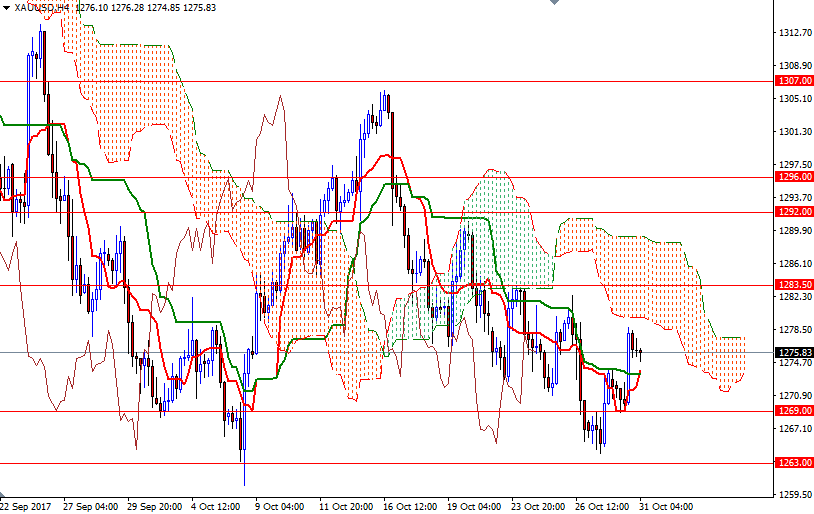
Task: Click the 1267.10 price scale value
Action: pos(795,428)
